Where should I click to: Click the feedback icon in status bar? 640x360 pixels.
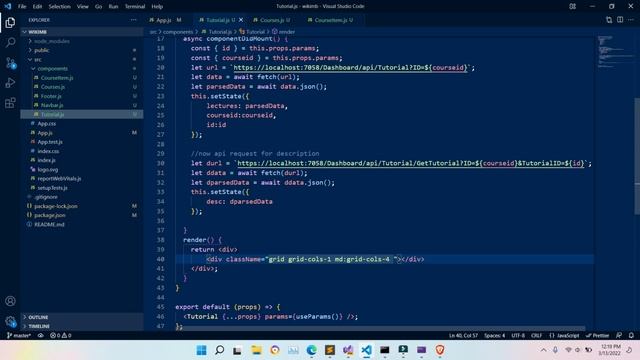[619, 335]
